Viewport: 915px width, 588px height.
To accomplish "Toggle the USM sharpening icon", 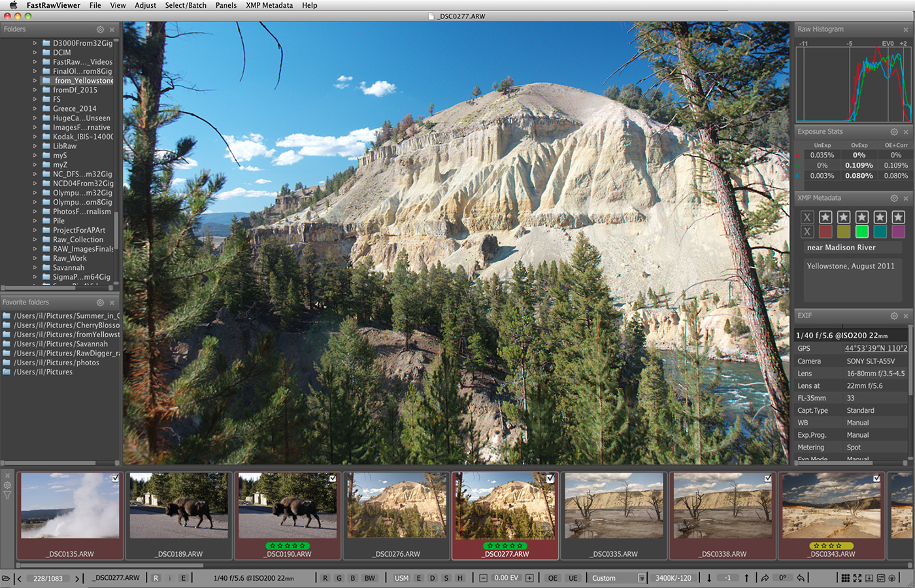I will [401, 578].
